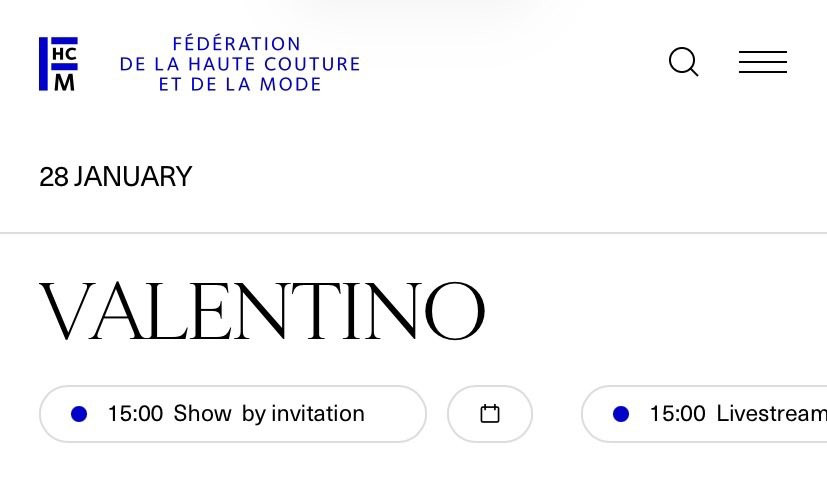Click the 'by invitation' text
This screenshot has height=490, width=827.
tap(303, 414)
